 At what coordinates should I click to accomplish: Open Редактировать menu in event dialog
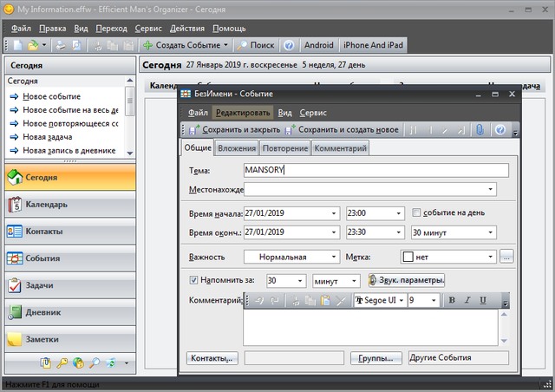click(x=243, y=112)
